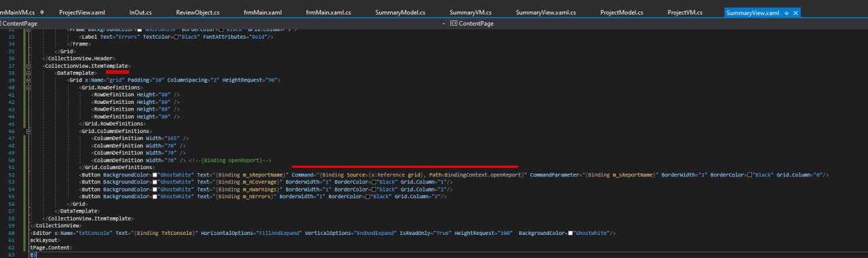
Task: Click ColumnDefinition Width="165" on line 47
Action: coord(139,139)
